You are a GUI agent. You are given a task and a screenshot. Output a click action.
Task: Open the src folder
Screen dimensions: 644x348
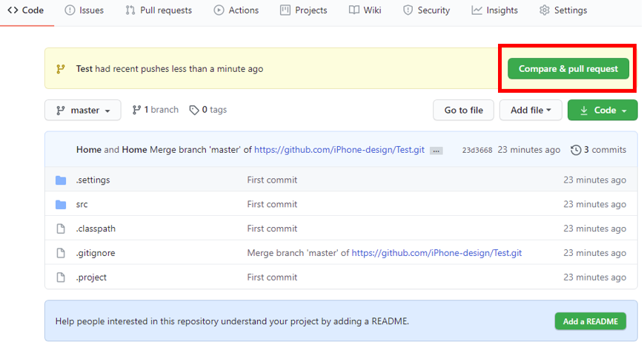pyautogui.click(x=82, y=205)
